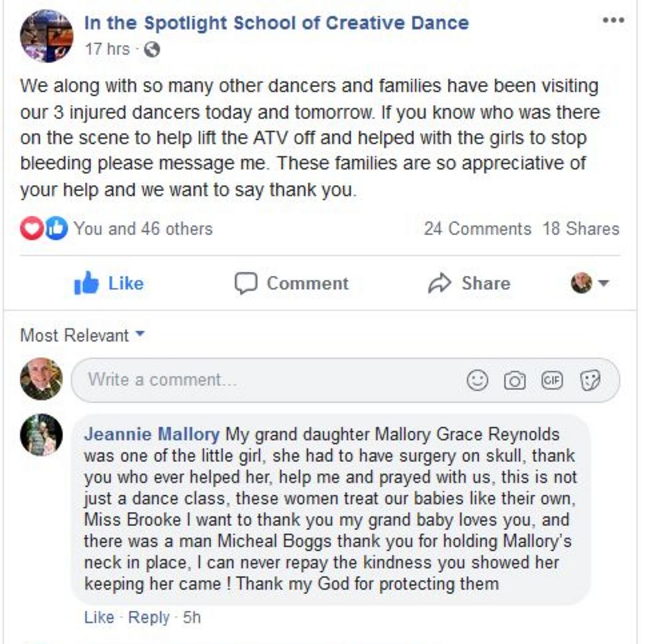647x644 pixels.
Task: Insert an emoji with the smiley icon
Action: click(x=477, y=380)
